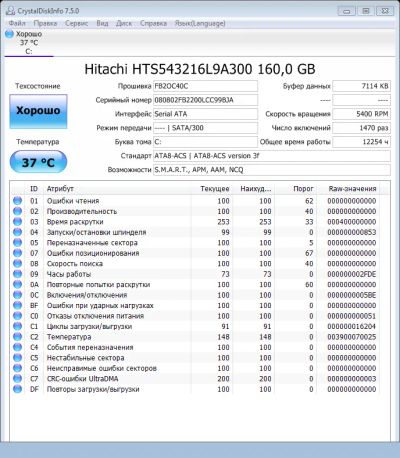Click status icon for 09 Часы работы

(x=17, y=274)
